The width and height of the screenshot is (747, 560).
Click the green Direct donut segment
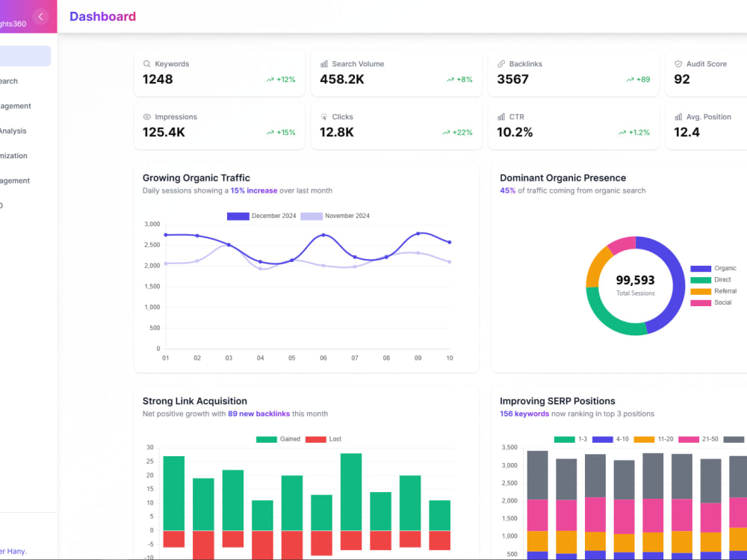click(x=607, y=319)
